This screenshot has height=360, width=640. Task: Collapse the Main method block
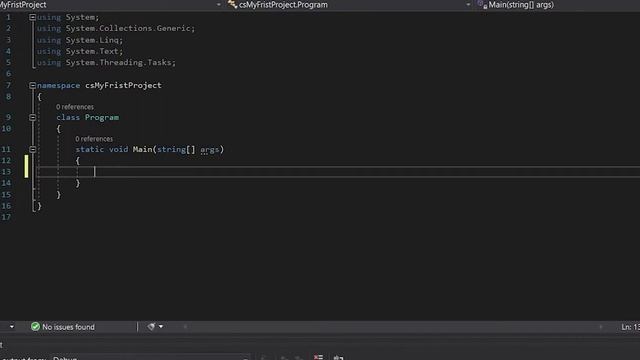coord(32,149)
